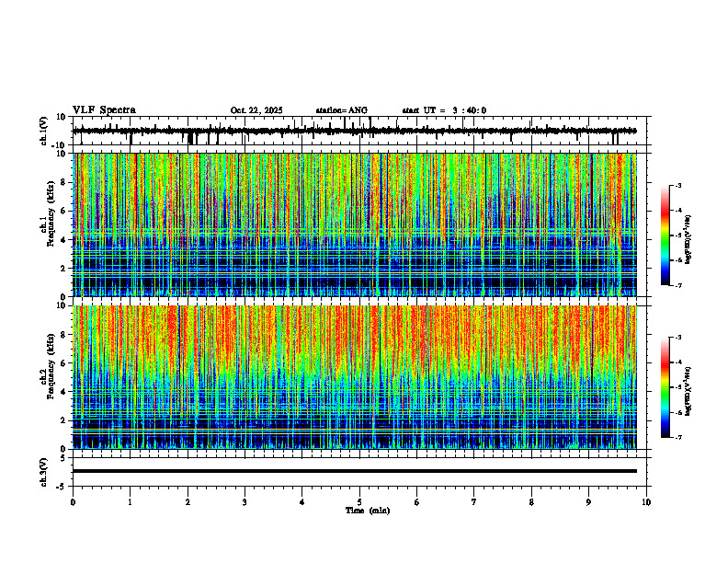Click the "6" kHz tick on ch.1 frequency axis
Screen dimensions: 728x563
click(64, 211)
